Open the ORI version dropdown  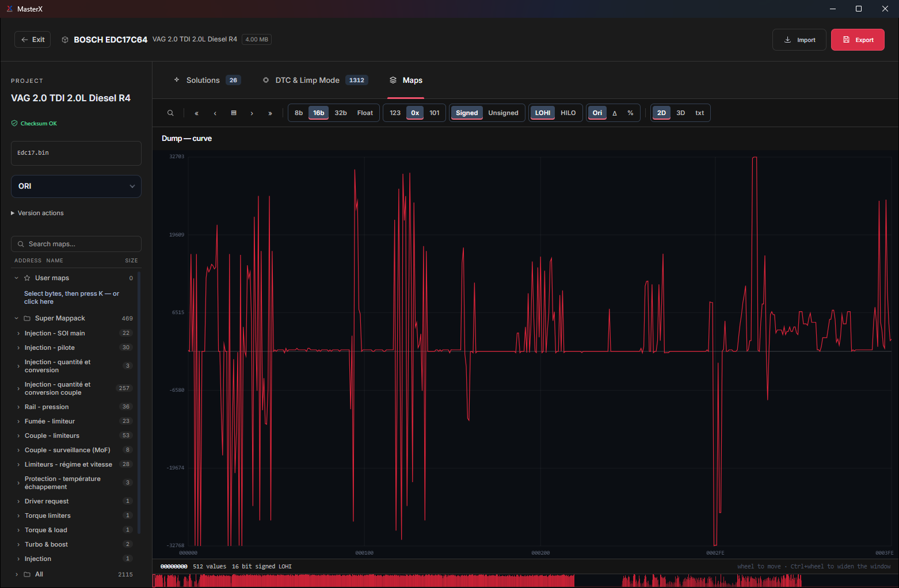pyautogui.click(x=76, y=186)
